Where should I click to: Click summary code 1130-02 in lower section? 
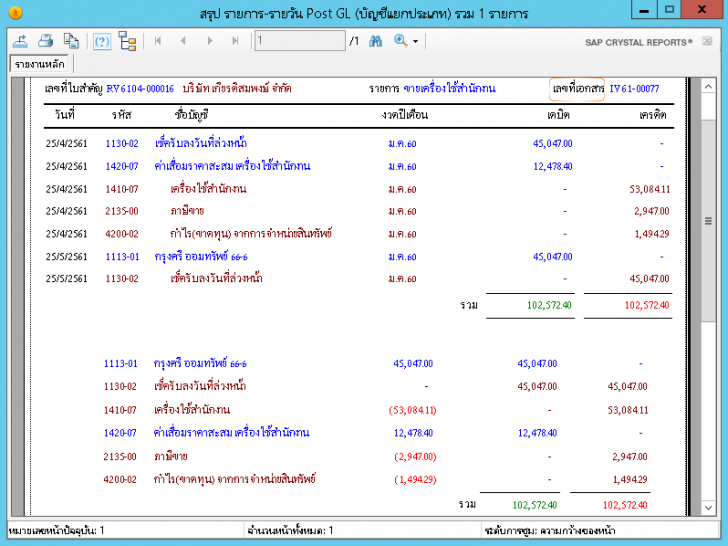pyautogui.click(x=120, y=386)
